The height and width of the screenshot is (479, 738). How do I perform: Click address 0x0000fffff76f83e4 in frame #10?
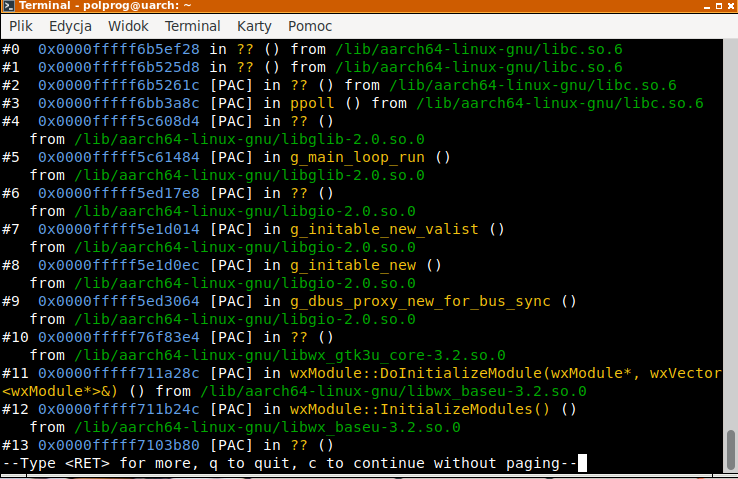pyautogui.click(x=119, y=337)
